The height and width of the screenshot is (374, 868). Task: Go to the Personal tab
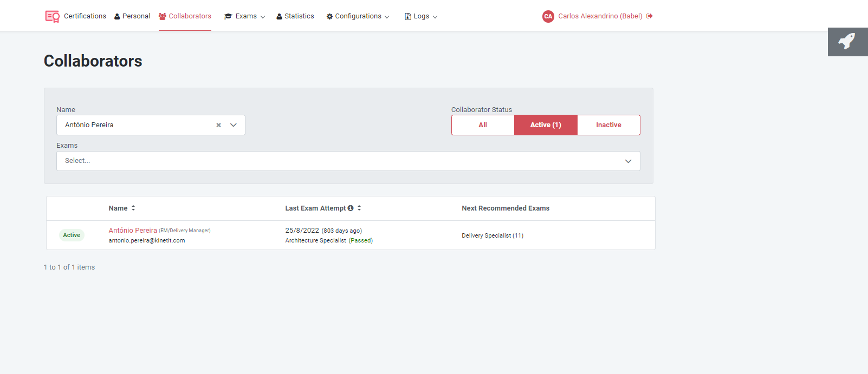[x=132, y=16]
